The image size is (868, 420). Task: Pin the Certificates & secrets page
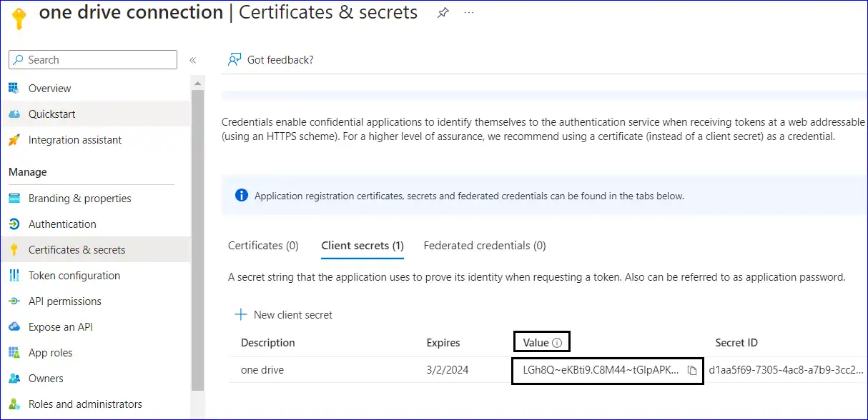[443, 13]
